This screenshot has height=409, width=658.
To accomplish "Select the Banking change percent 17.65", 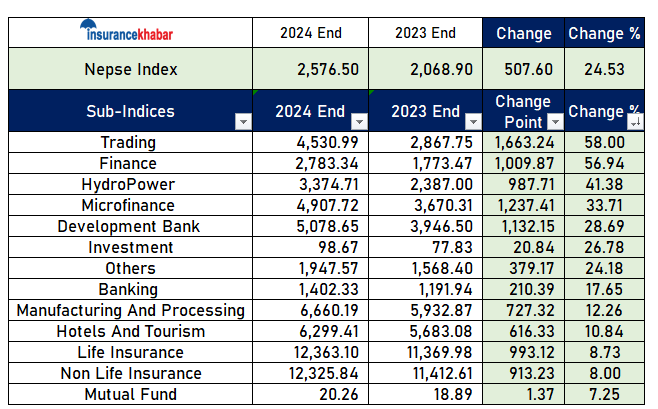I will (605, 289).
